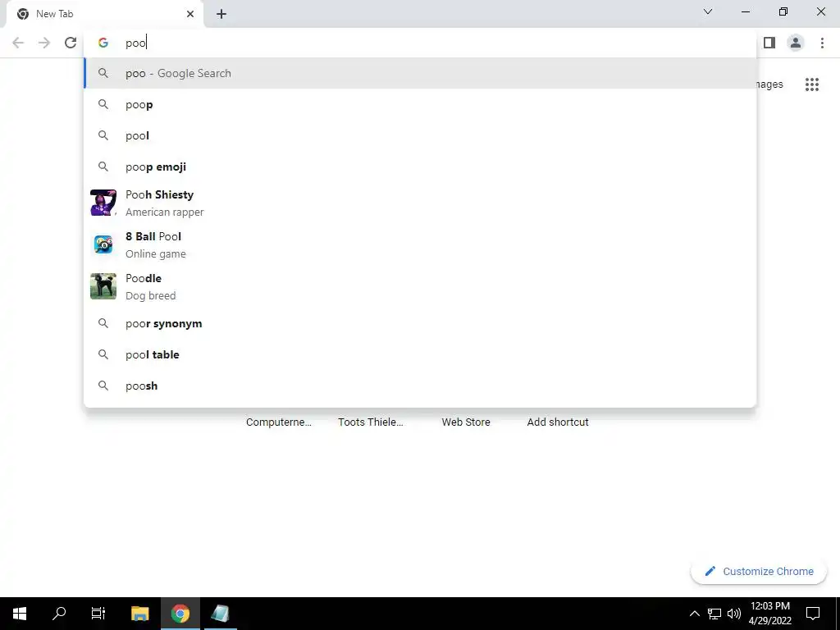Click search icon beside 'poosh'
This screenshot has width=840, height=630.
[x=103, y=386]
